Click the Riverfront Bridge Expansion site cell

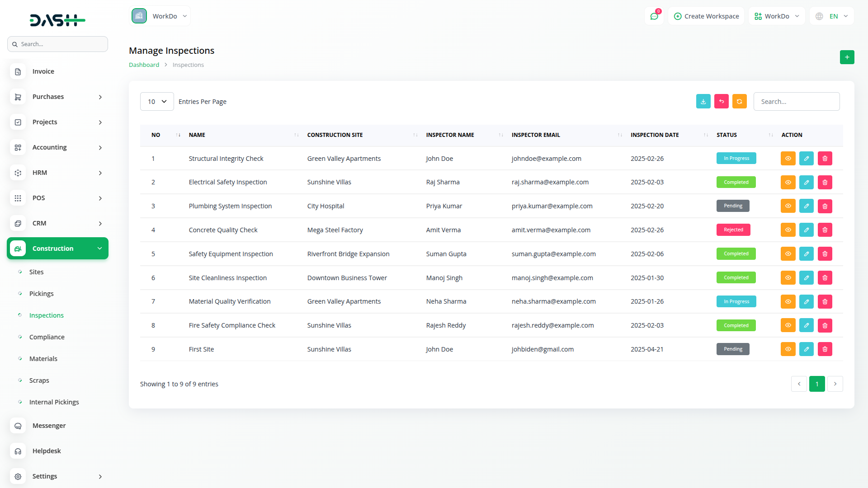click(348, 254)
